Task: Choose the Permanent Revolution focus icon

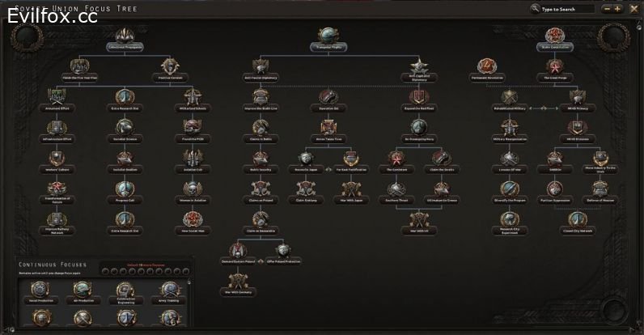Action: pos(487,66)
